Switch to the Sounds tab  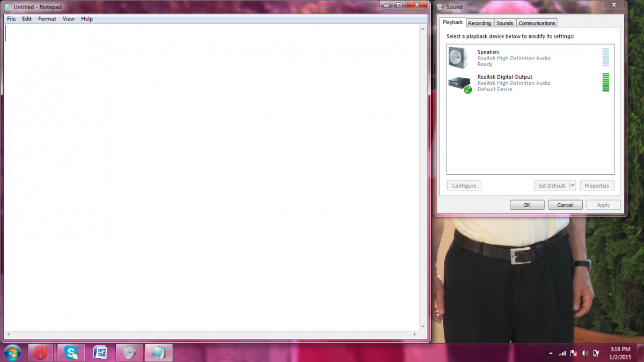(504, 23)
